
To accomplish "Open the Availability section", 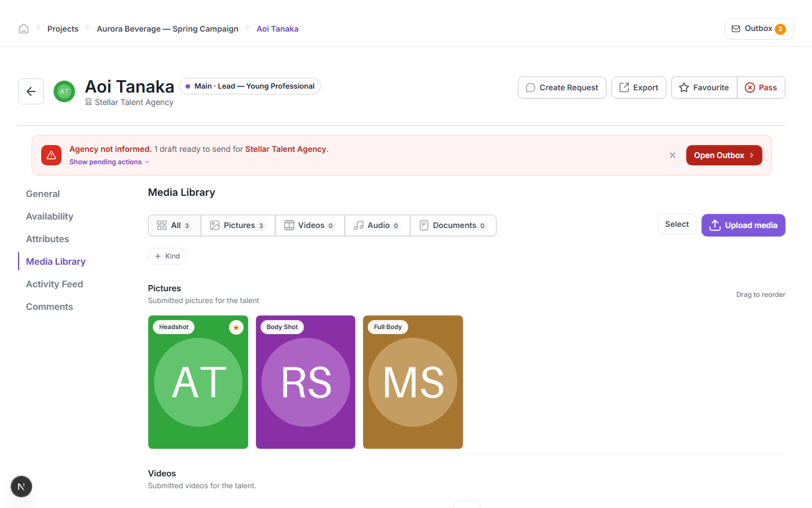I will [x=50, y=216].
